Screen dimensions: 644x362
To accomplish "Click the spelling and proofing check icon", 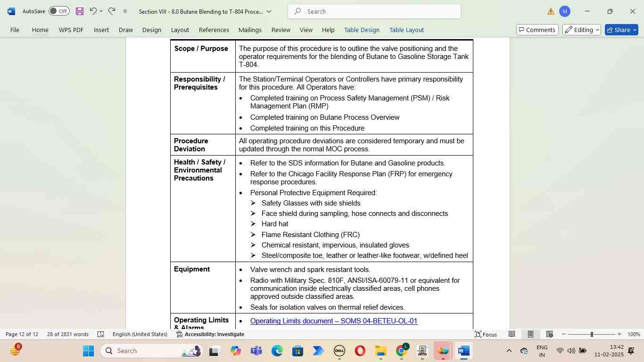I will pos(100,334).
